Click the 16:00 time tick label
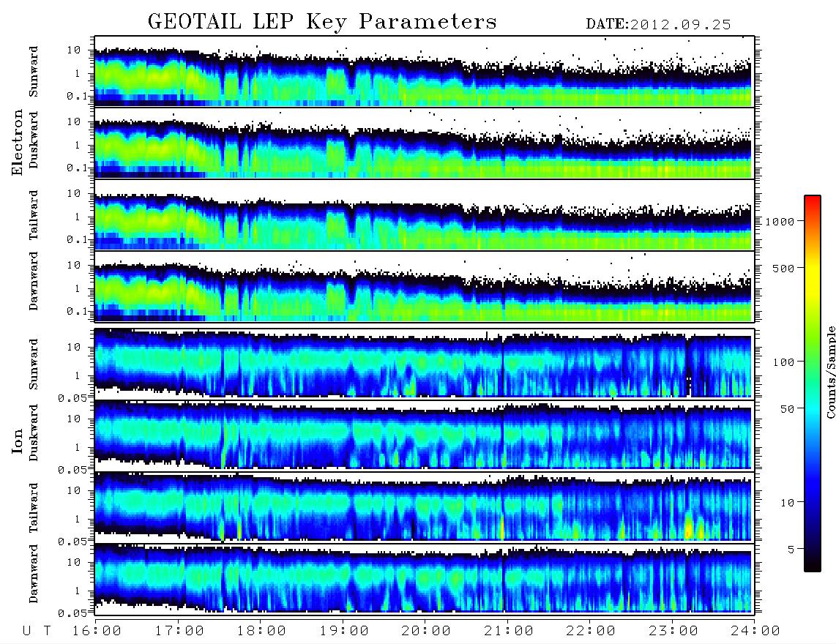Viewport: 836px width, 644px height. click(x=97, y=631)
